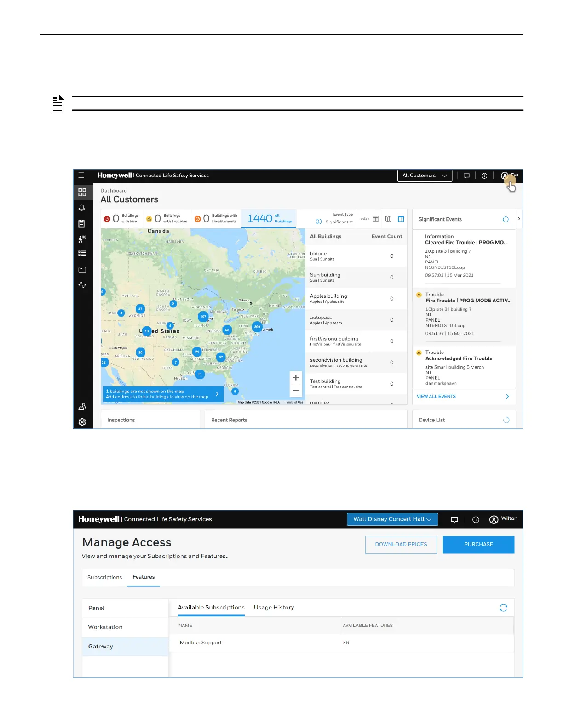Open the panel device icon in sidebar
The height and width of the screenshot is (728, 563).
tap(82, 270)
